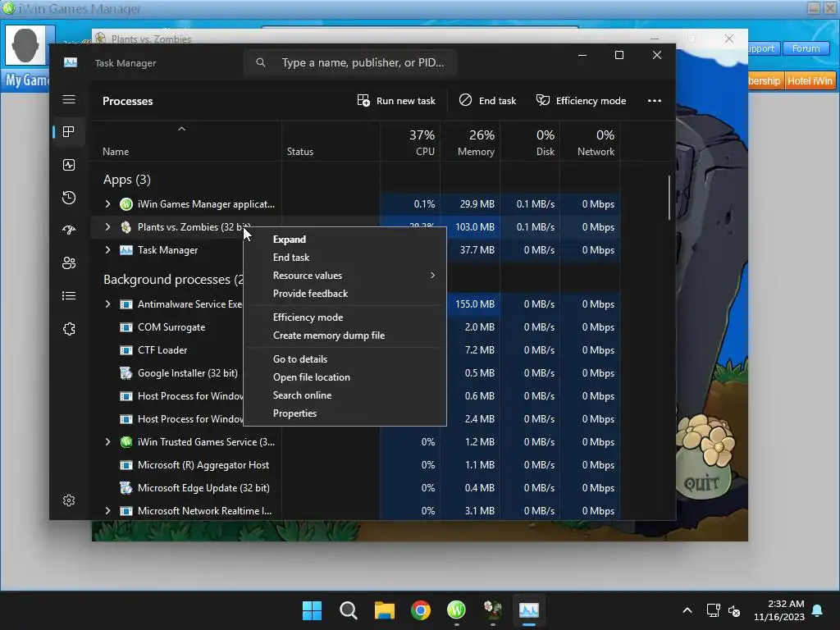Open the Startup apps icon in sidebar
Screen dimensions: 840x630
click(x=69, y=231)
